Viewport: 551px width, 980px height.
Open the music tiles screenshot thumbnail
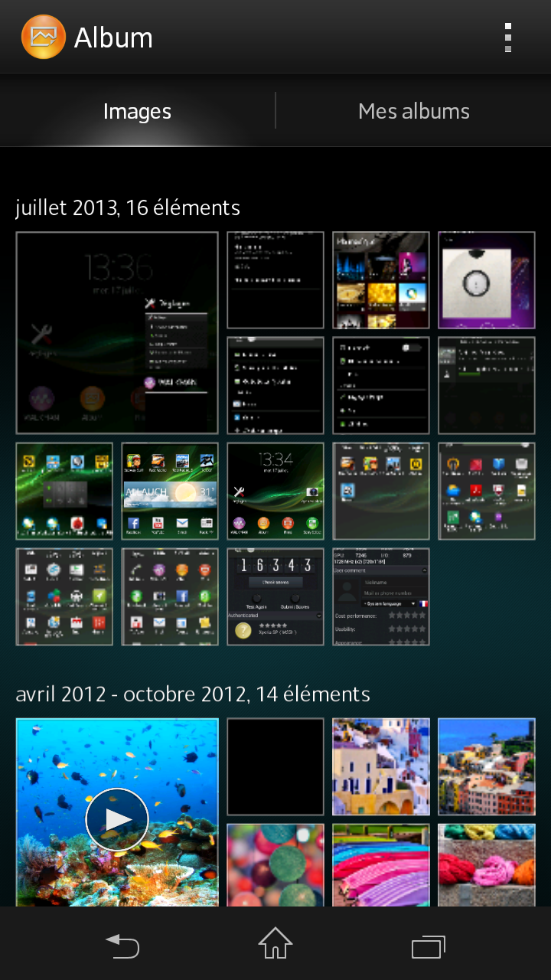pyautogui.click(x=381, y=280)
